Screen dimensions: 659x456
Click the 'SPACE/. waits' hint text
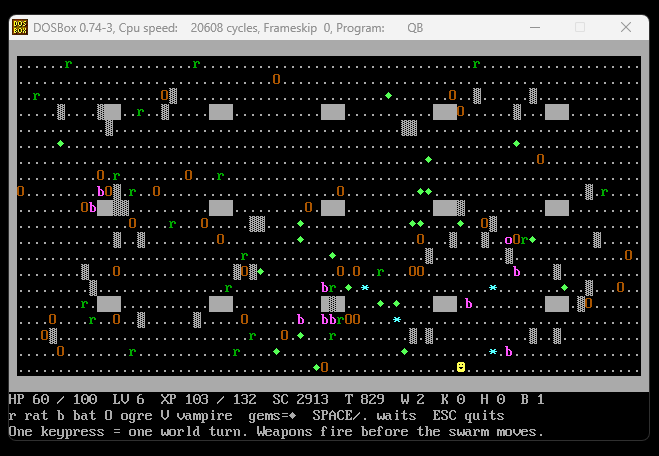tap(364, 416)
